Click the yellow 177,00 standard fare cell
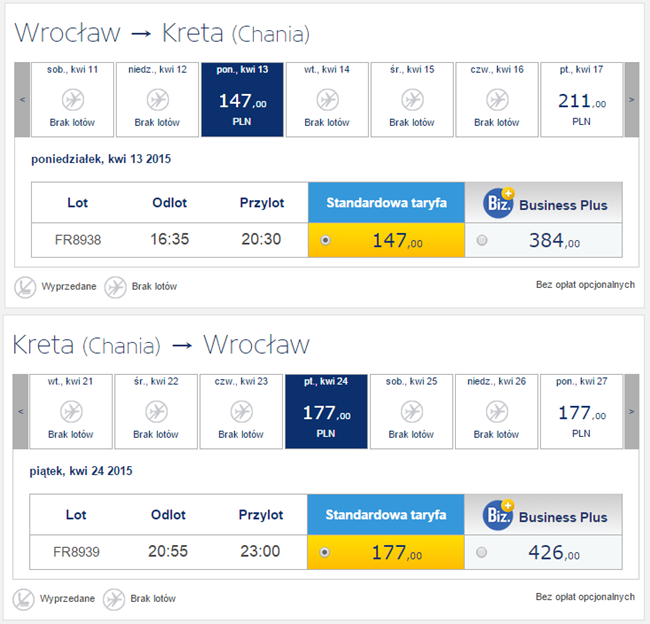The width and height of the screenshot is (650, 624). 387,552
